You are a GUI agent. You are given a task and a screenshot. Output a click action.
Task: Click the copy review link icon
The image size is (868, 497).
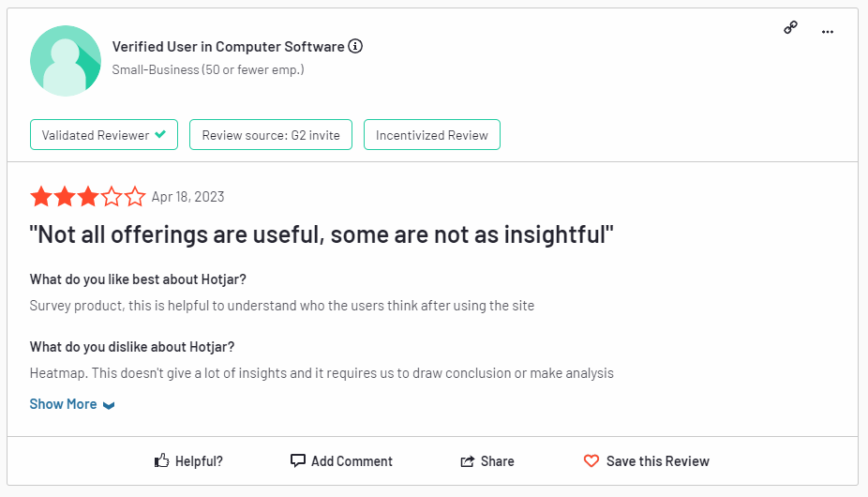click(790, 28)
